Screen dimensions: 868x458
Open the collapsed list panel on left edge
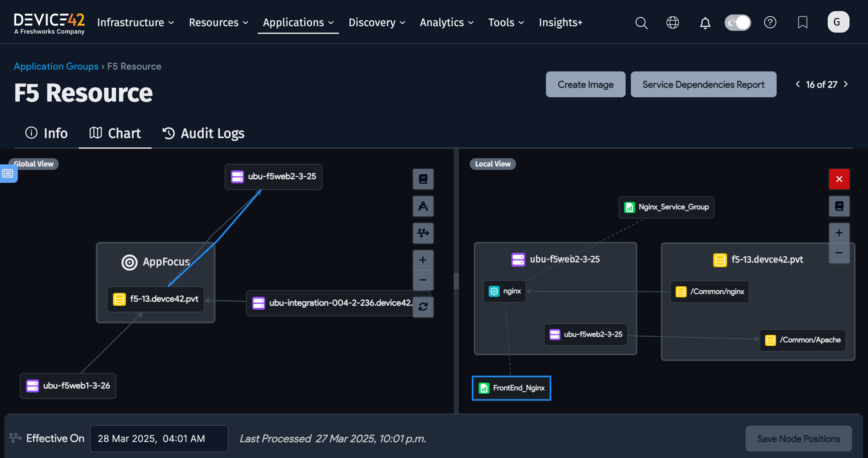pos(7,174)
